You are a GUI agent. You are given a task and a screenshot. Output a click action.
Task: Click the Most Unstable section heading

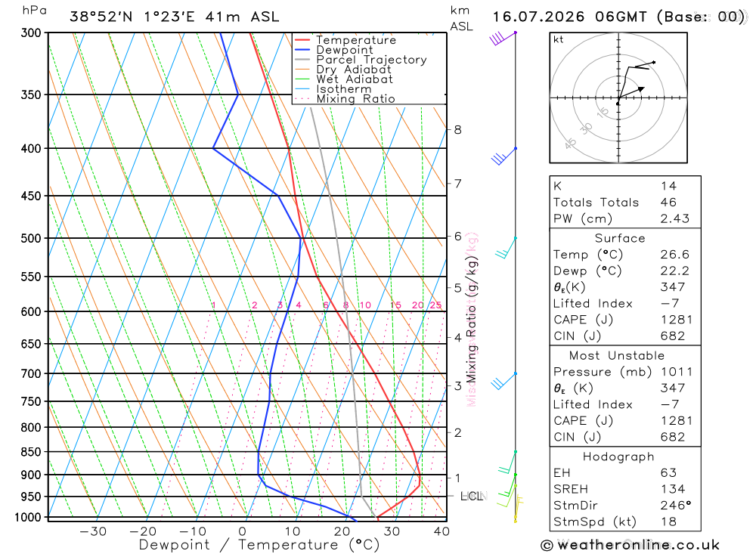(617, 356)
